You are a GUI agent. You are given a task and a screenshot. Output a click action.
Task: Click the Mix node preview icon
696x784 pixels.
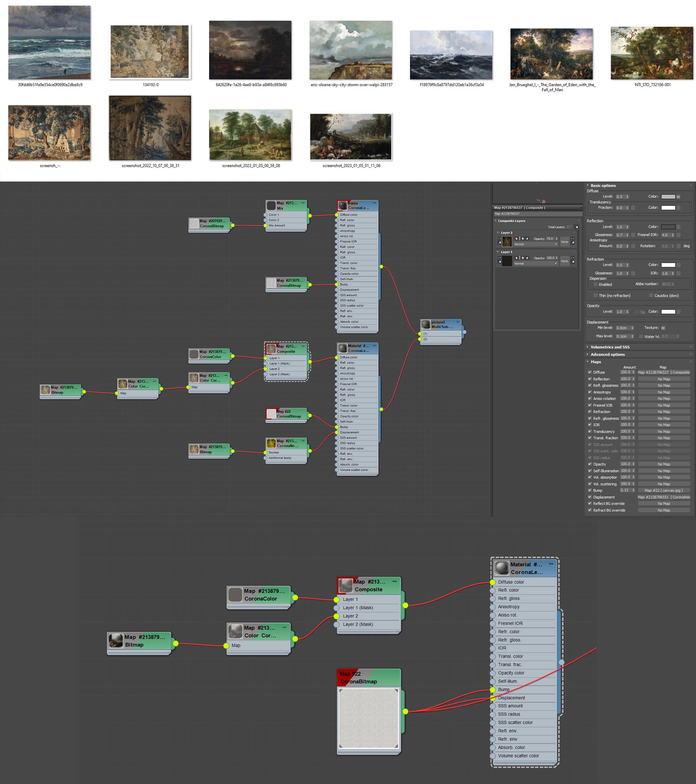click(271, 206)
